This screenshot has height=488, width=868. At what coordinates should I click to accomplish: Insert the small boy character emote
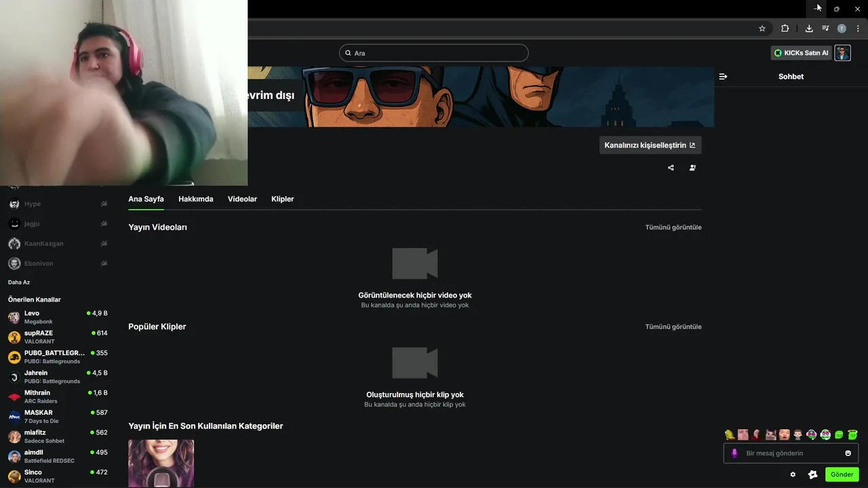click(798, 434)
